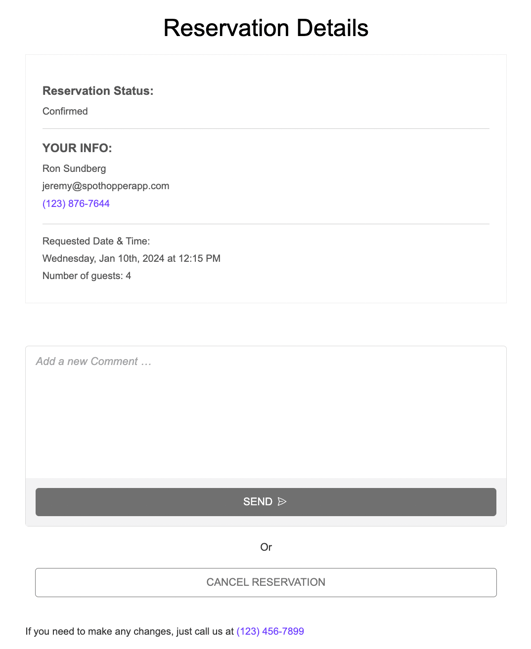
Task: Click the 'If you need to make any changes' sentence
Action: click(130, 631)
